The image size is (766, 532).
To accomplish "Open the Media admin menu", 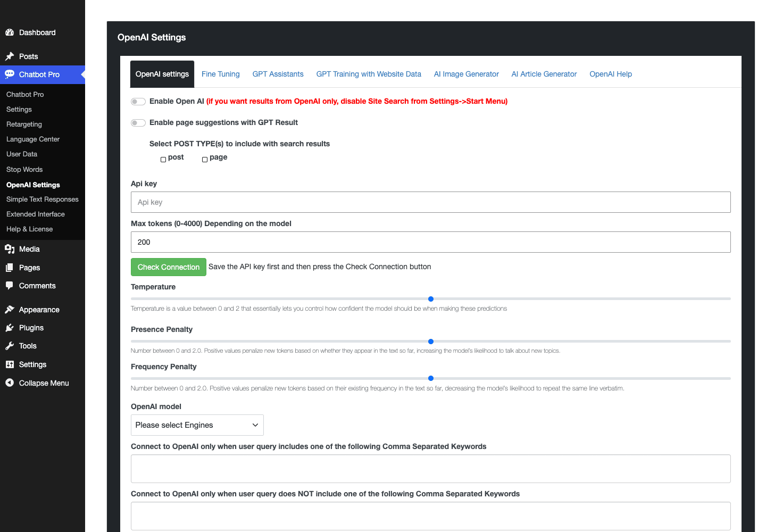I will [x=29, y=249].
